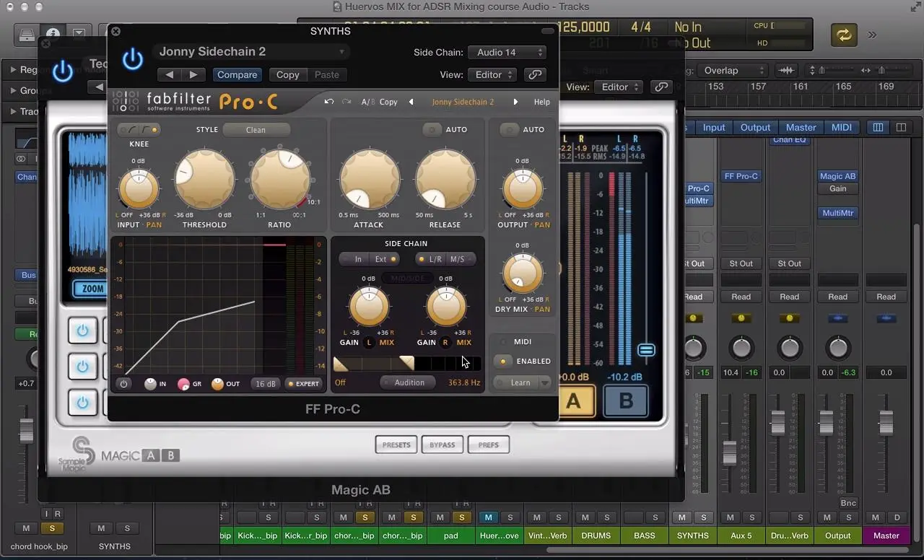This screenshot has width=924, height=560.
Task: Click the A/B compare switch in Pro-C
Action: point(368,102)
